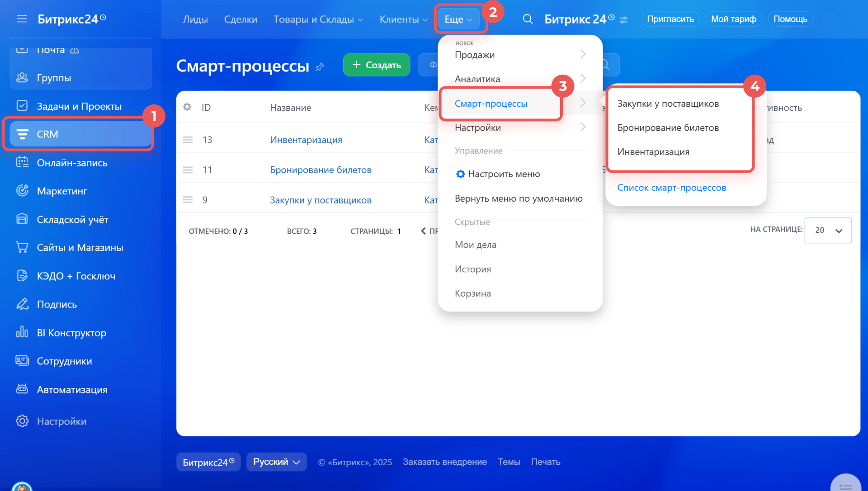Open the per-page count 20 dropdown
Image resolution: width=868 pixels, height=491 pixels.
coord(828,230)
